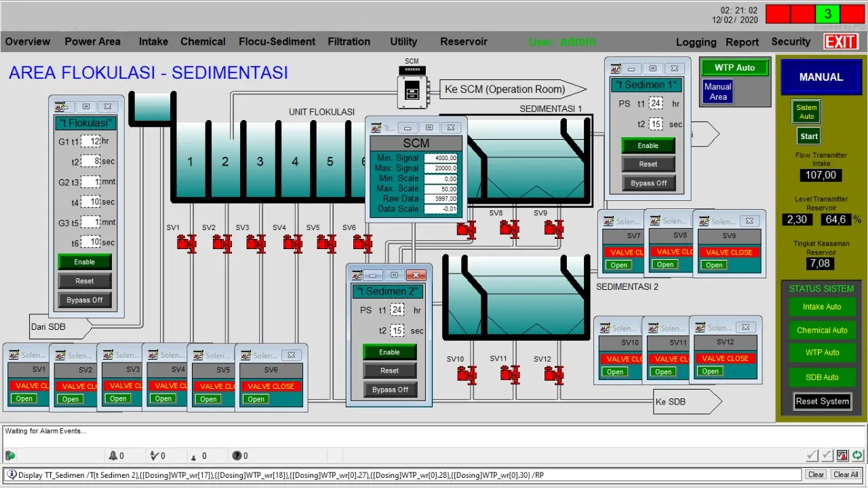Screen dimensions: 868x488
Task: Click the green flag alarm banner icon
Action: click(9, 455)
